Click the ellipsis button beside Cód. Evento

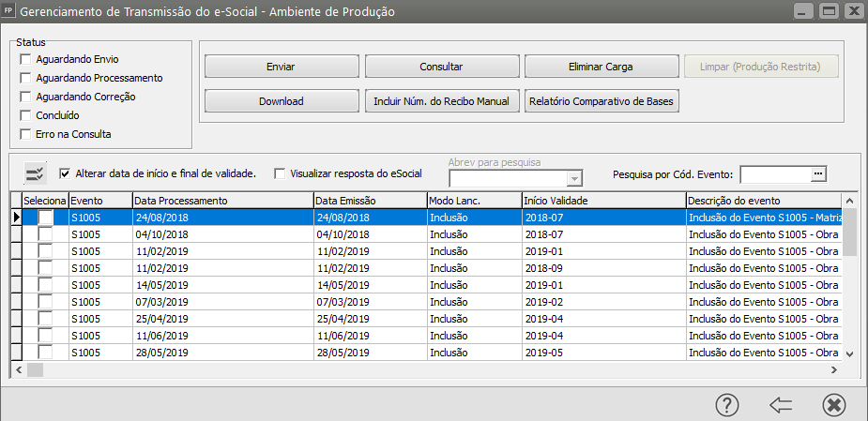click(817, 173)
